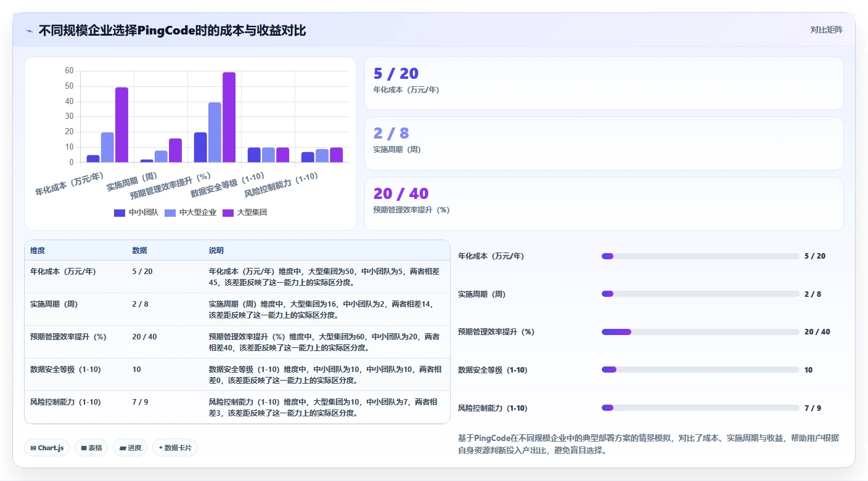Image resolution: width=868 pixels, height=481 pixels.
Task: Click the y-axis label 60 in chart
Action: tap(69, 71)
